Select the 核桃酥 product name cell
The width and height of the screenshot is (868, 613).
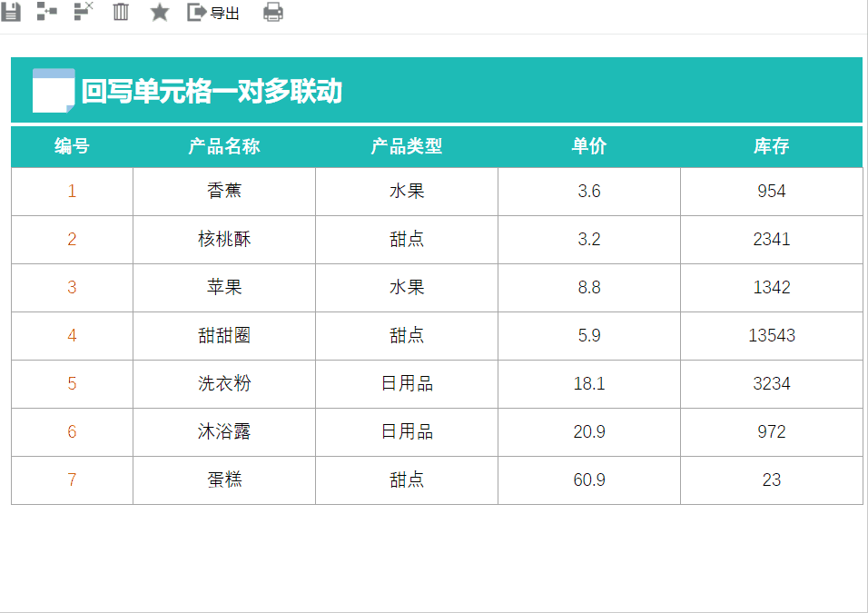(224, 240)
